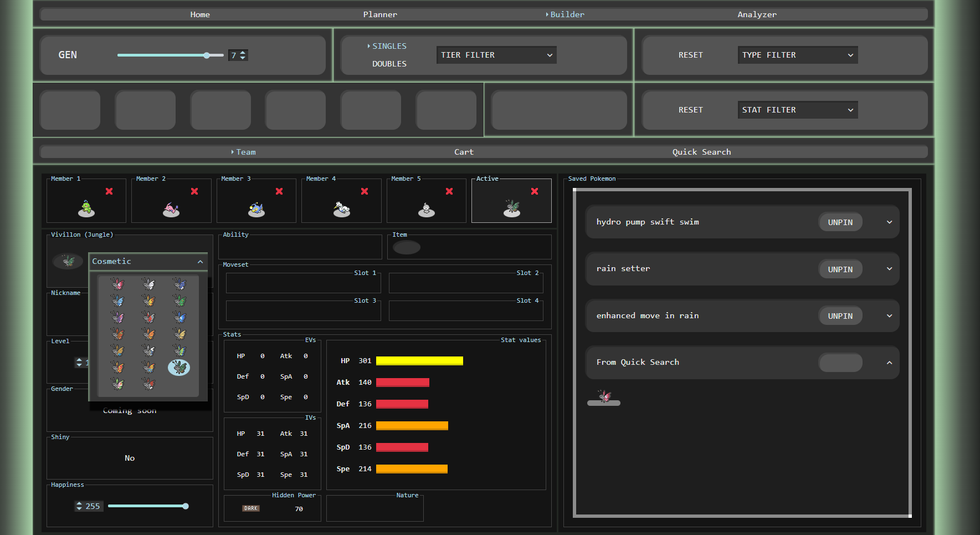The width and height of the screenshot is (980, 535).
Task: Select SINGLES battle format
Action: (389, 46)
